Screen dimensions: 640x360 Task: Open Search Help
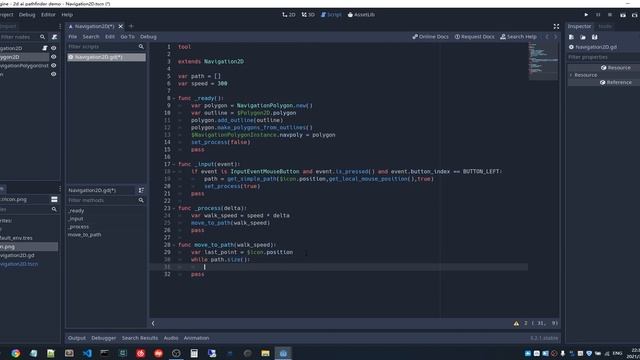[518, 37]
